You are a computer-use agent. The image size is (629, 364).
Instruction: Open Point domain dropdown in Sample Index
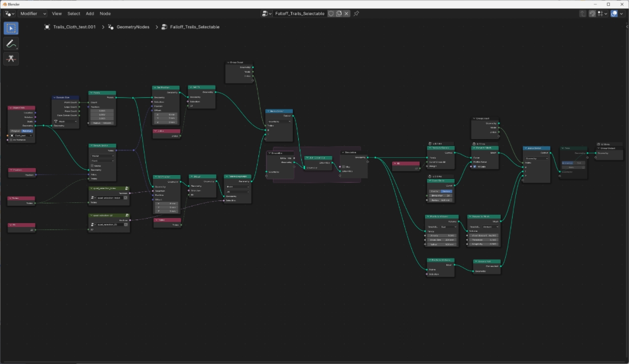[x=102, y=161]
